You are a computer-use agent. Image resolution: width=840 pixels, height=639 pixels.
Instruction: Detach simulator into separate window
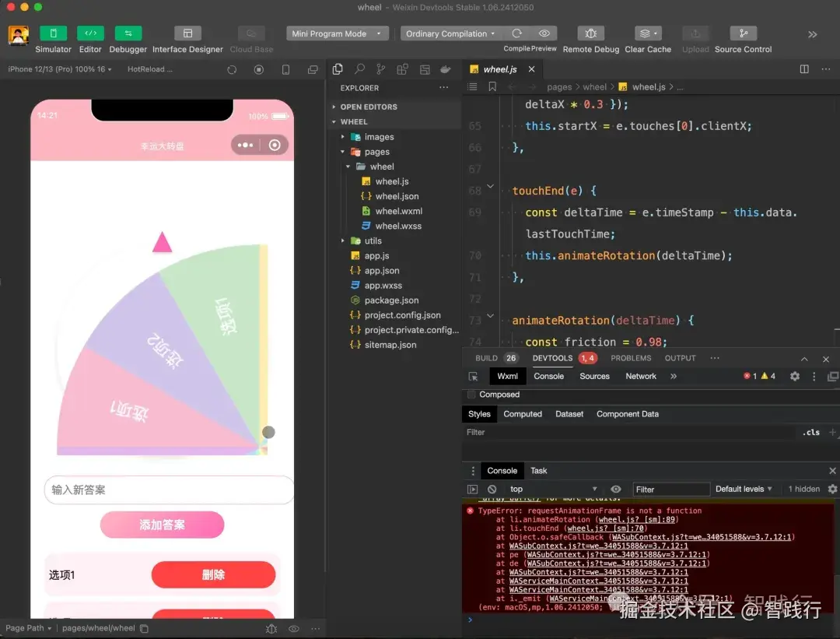[x=313, y=70]
